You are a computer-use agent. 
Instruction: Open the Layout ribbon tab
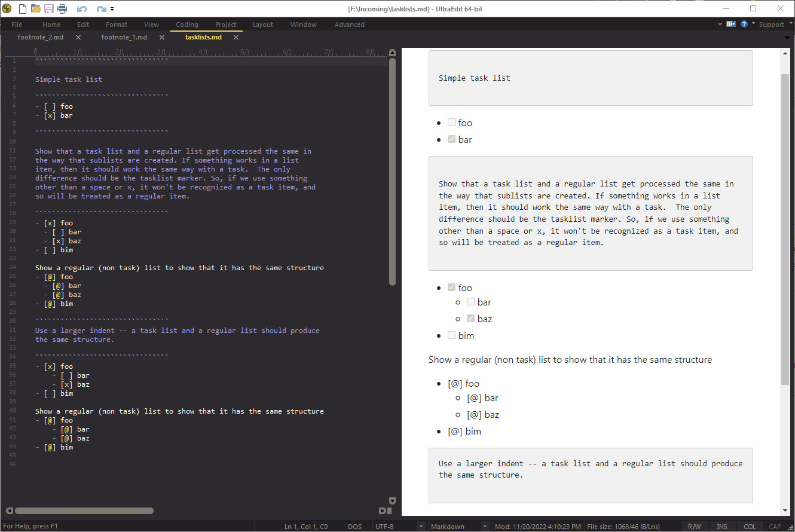(263, 25)
